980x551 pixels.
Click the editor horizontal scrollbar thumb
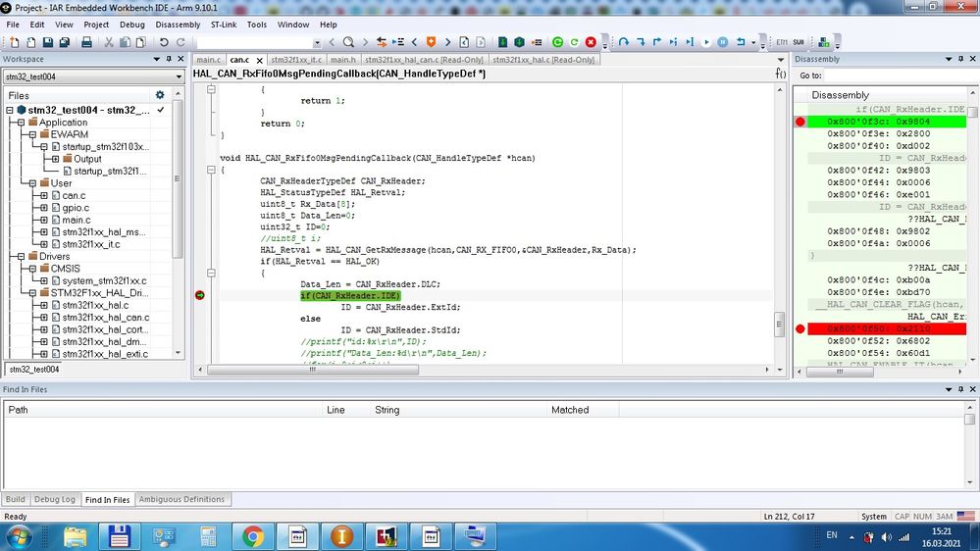tap(313, 370)
